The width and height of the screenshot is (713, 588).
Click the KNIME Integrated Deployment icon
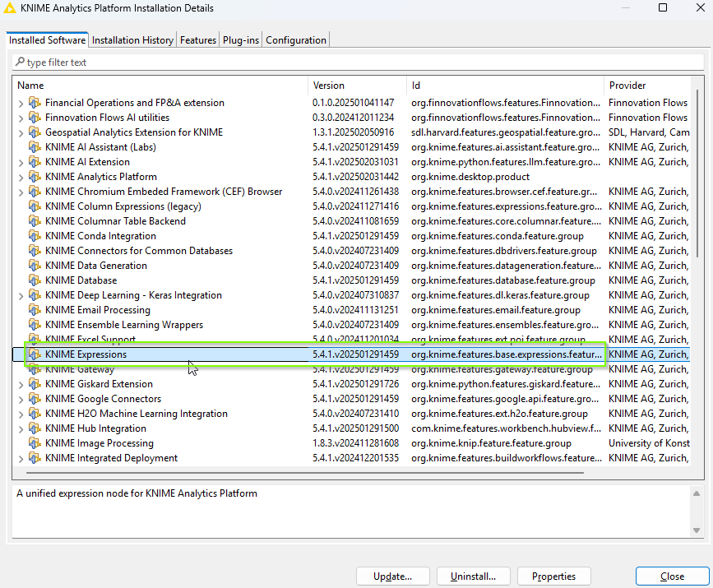tap(35, 458)
